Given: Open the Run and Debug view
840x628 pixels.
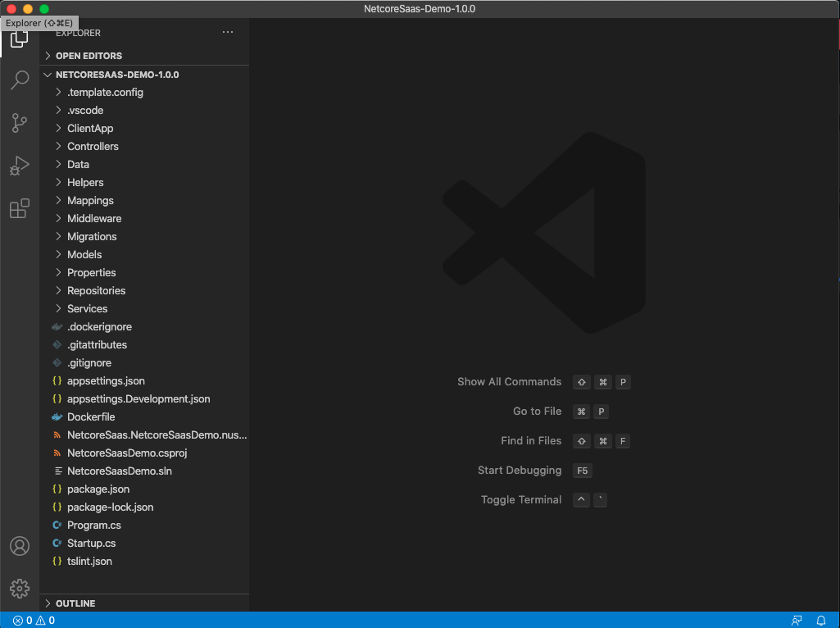Looking at the screenshot, I should point(20,166).
